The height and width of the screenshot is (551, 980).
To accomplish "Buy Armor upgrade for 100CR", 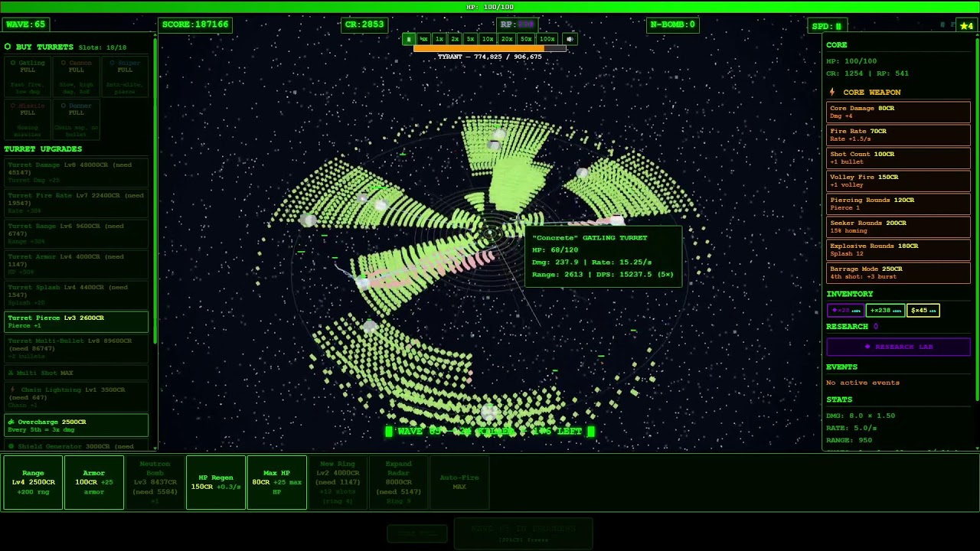I will [93, 482].
